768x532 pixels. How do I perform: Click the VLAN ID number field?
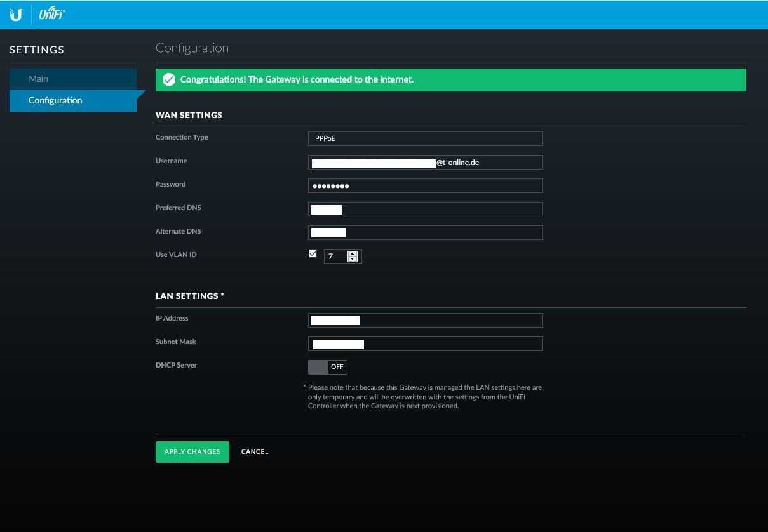click(x=336, y=256)
